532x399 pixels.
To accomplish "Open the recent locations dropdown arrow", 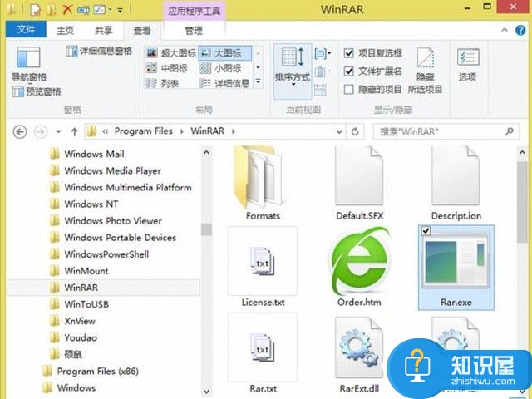I will [x=58, y=131].
